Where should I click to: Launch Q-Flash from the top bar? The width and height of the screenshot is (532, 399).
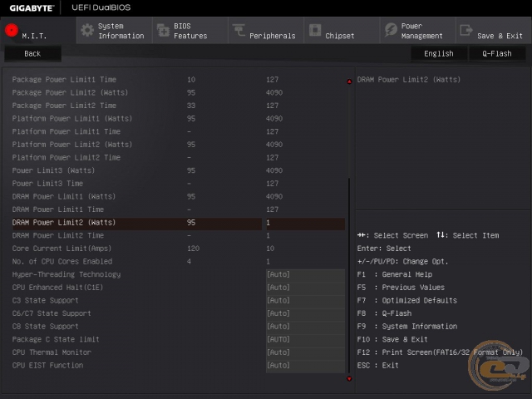pos(497,53)
